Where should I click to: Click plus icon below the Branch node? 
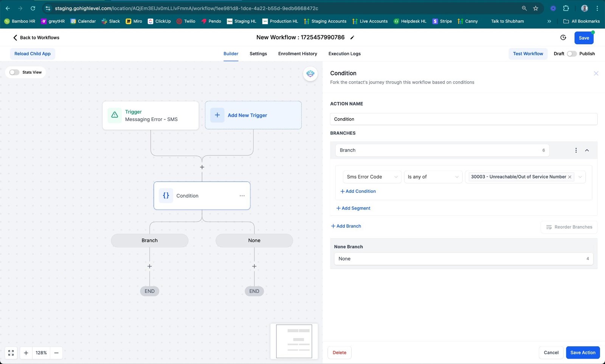click(x=150, y=266)
